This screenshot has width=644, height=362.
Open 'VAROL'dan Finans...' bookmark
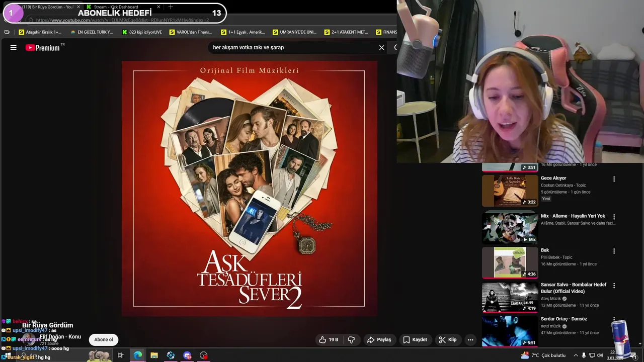(191, 32)
